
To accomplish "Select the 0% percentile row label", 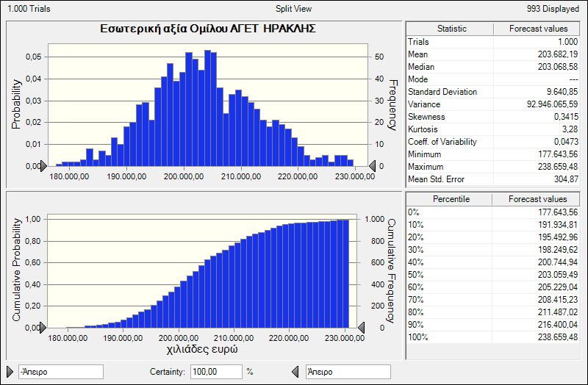I will [x=414, y=212].
